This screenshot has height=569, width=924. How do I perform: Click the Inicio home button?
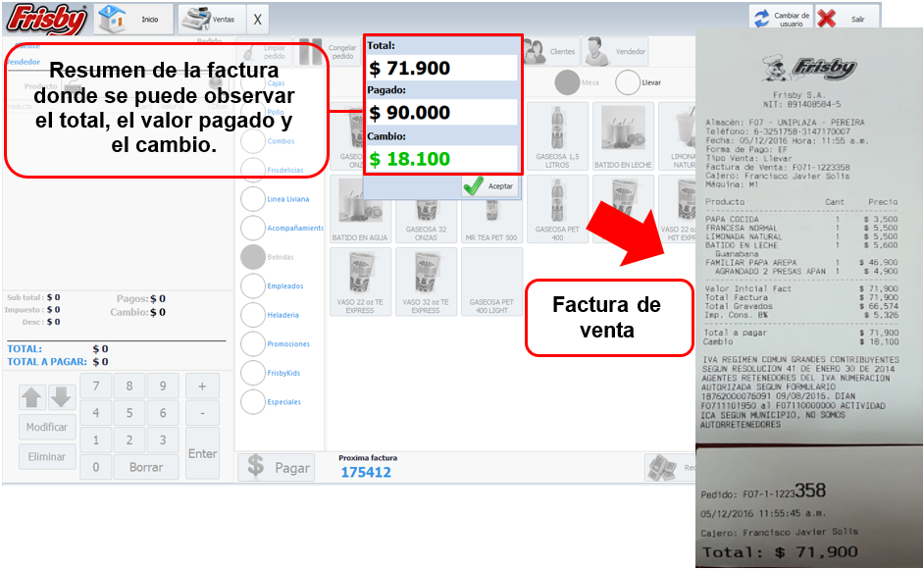coord(133,19)
